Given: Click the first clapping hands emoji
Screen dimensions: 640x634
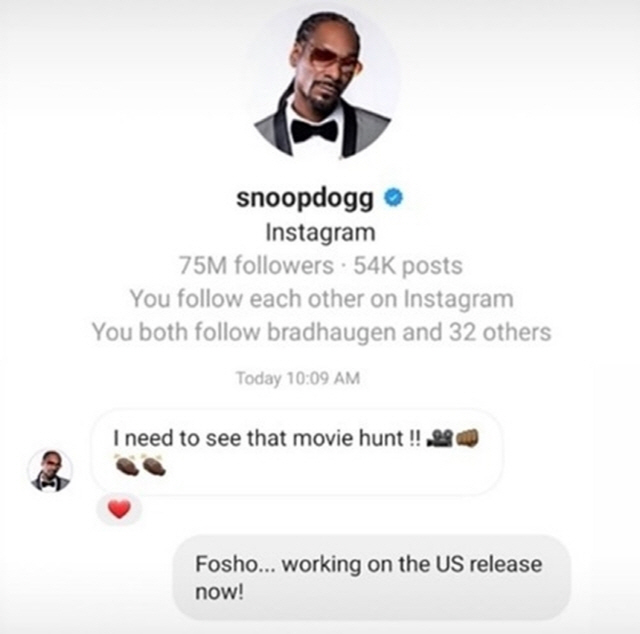Looking at the screenshot, I should pos(127,465).
